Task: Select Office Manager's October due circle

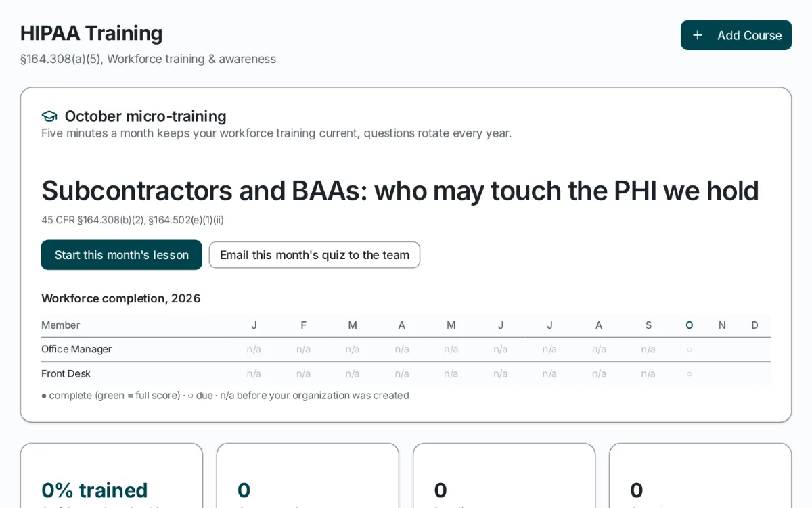Action: (690, 350)
